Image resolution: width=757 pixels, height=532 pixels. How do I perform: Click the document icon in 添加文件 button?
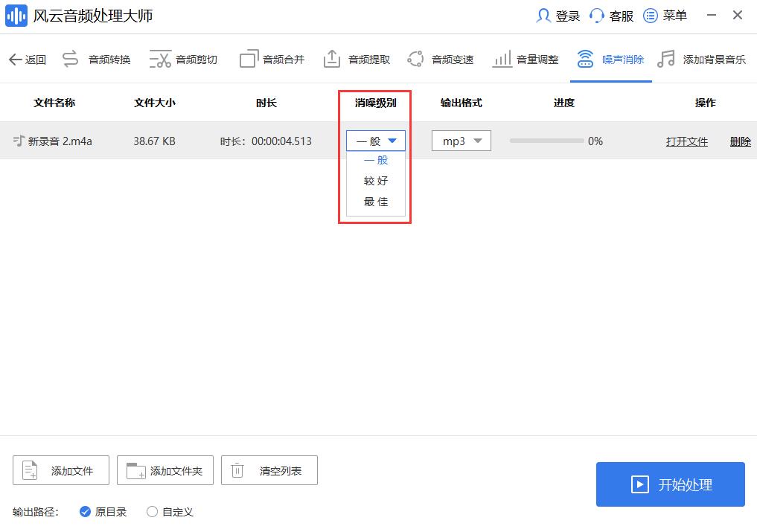30,470
